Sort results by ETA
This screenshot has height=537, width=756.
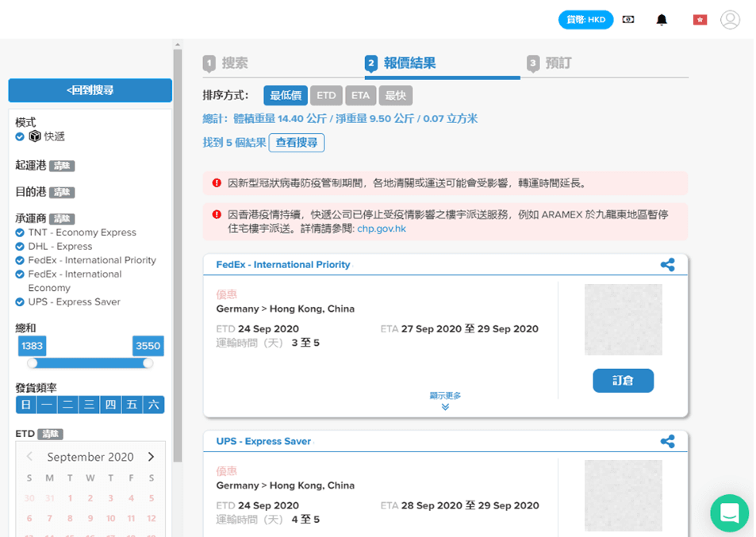point(361,95)
